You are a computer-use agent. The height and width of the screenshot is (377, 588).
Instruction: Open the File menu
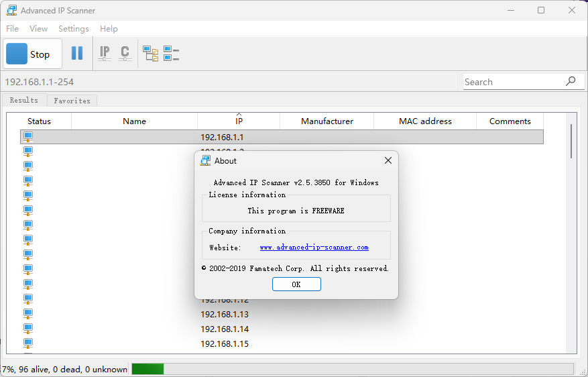[12, 28]
